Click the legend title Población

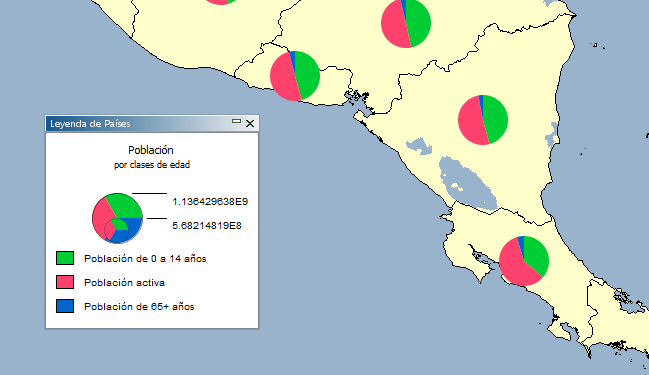151,150
